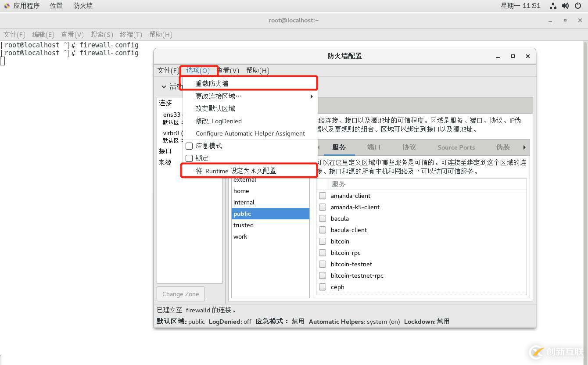Enable amanda-client service checkbox
The width and height of the screenshot is (588, 365).
323,196
